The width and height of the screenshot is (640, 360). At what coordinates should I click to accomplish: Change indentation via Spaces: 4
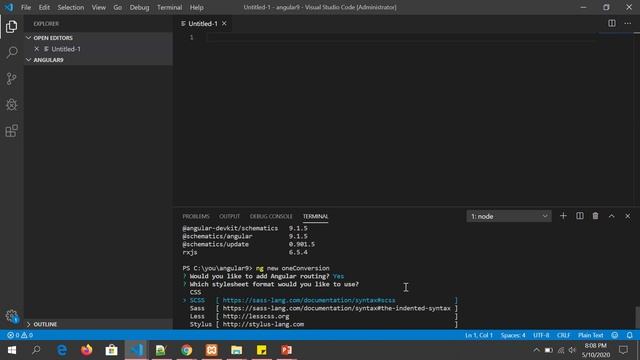[x=513, y=335]
